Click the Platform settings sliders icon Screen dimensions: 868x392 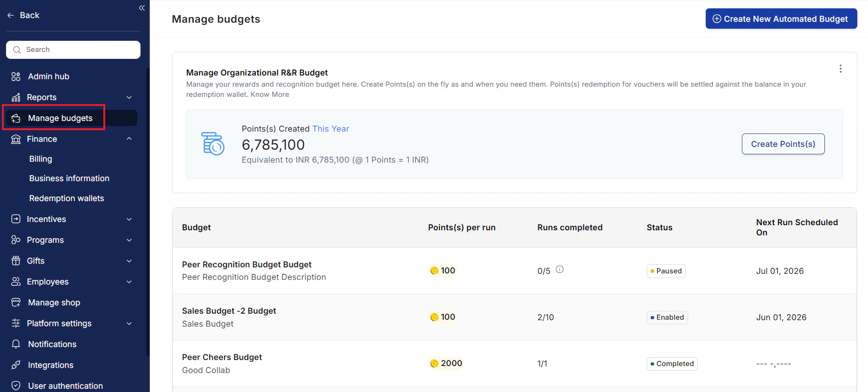point(16,323)
